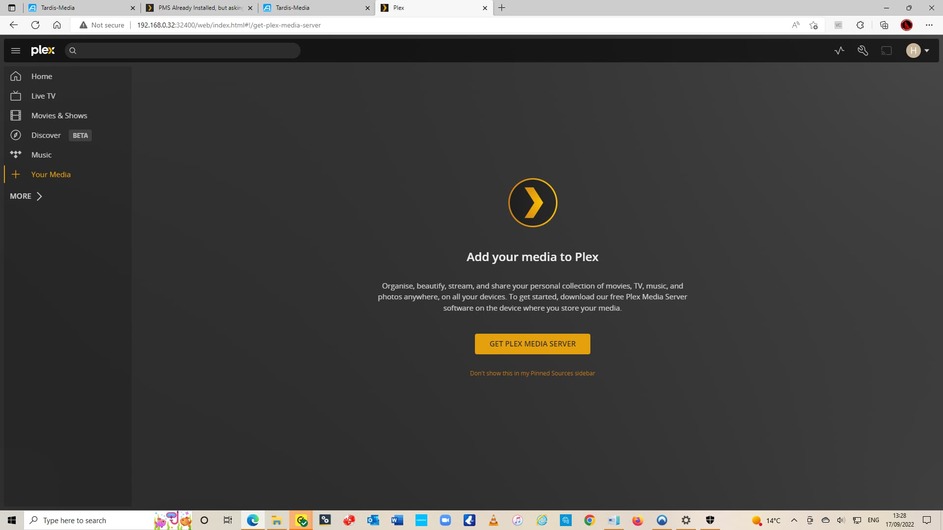Open VLC media player from the taskbar
Image resolution: width=943 pixels, height=530 pixels.
click(493, 520)
